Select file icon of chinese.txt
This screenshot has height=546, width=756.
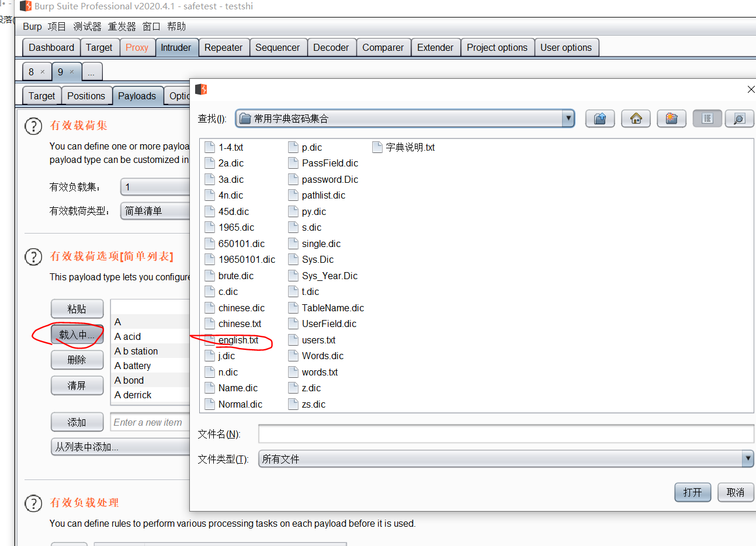tap(210, 324)
